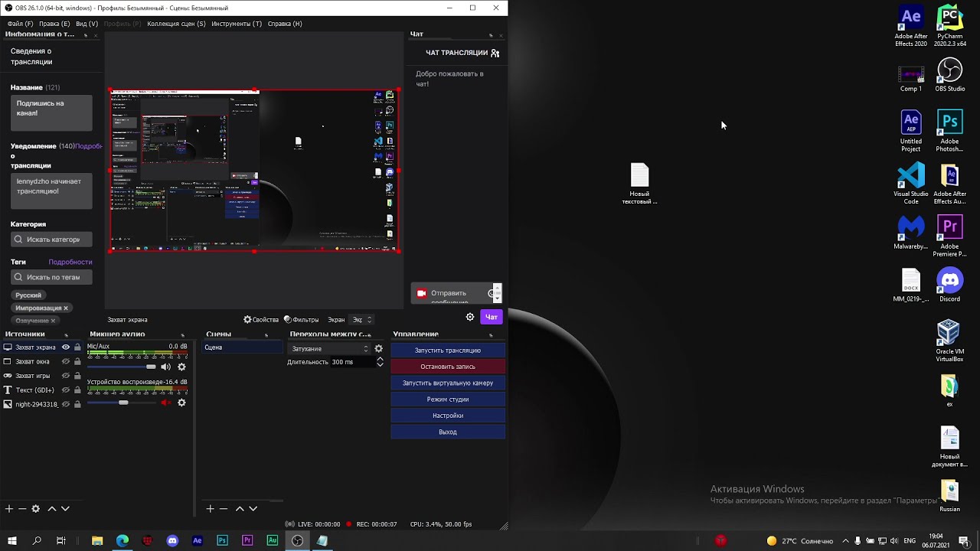Image resolution: width=980 pixels, height=551 pixels.
Task: Mute the Mic/Aux speaker icon
Action: coord(165,367)
